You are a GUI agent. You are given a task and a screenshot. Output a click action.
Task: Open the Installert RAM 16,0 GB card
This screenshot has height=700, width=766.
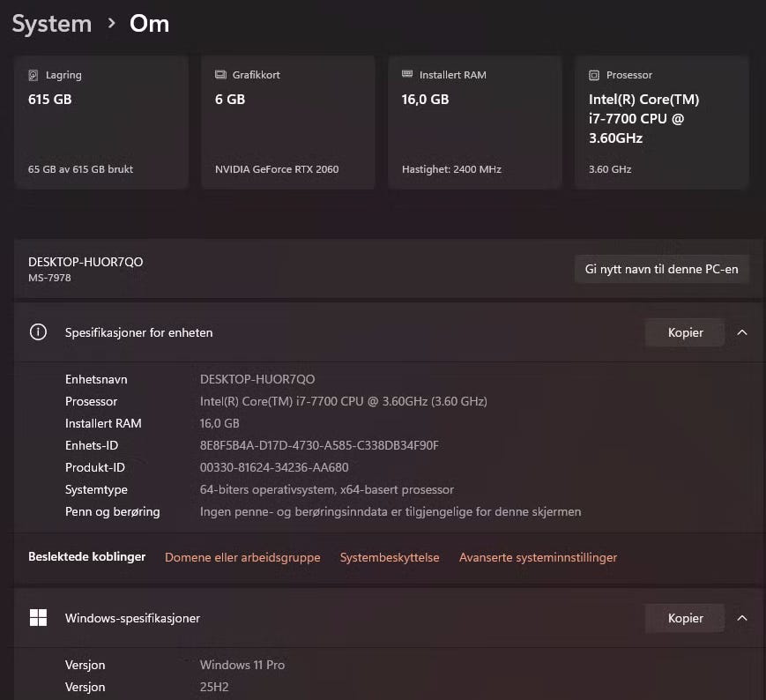[475, 123]
